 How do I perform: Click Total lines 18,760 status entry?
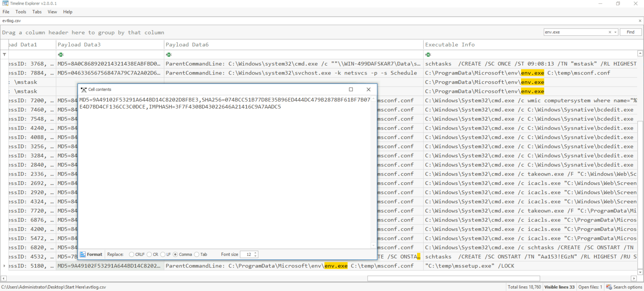click(x=524, y=287)
